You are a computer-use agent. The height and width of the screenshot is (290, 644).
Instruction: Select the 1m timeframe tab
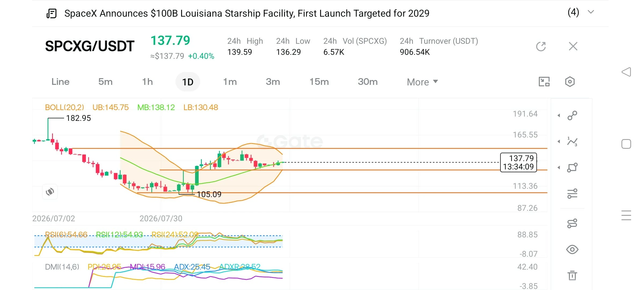[x=230, y=82]
